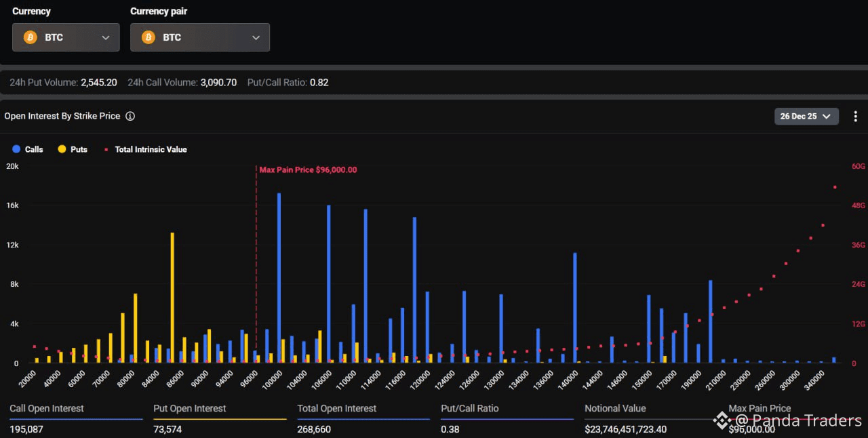Viewport: 868px width, 438px height.
Task: Click the 24h Call Volume figure 3,090.70
Action: (218, 83)
